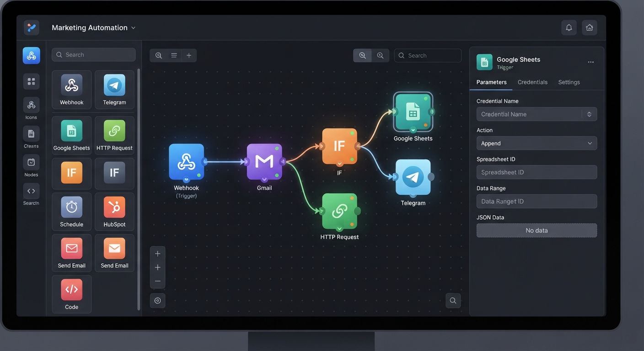
Task: Expand the chevron under canvas HTTP Request node
Action: pos(339,229)
